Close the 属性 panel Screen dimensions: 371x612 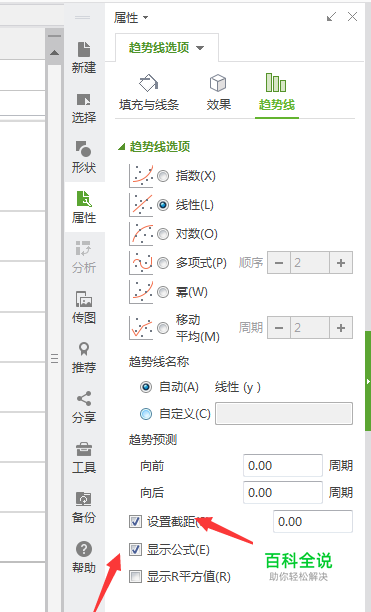pos(352,17)
